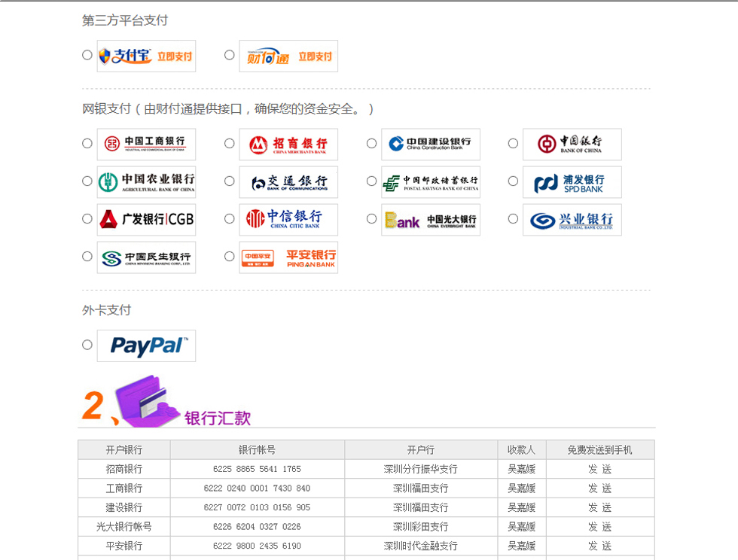Click the 中国建设银行 Construction Bank logo
This screenshot has height=560, width=738.
[431, 145]
